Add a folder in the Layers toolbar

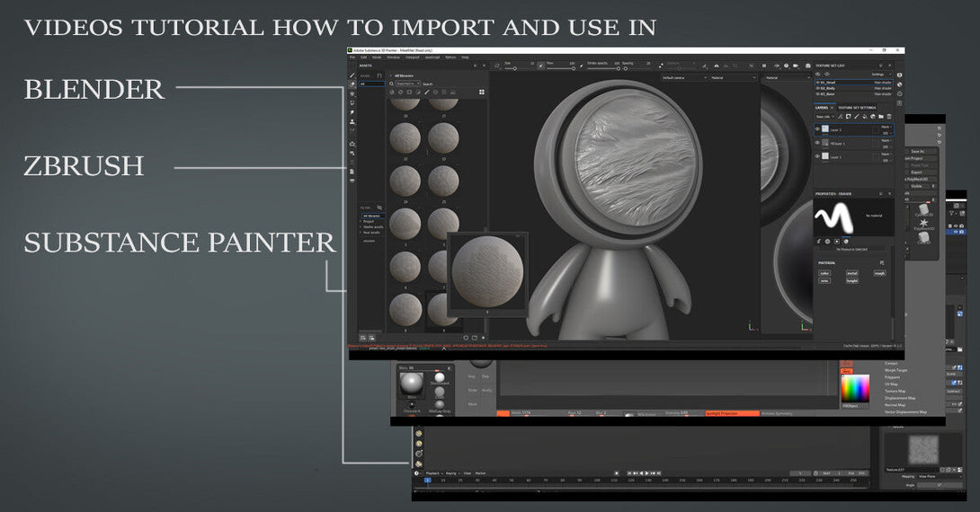881,116
